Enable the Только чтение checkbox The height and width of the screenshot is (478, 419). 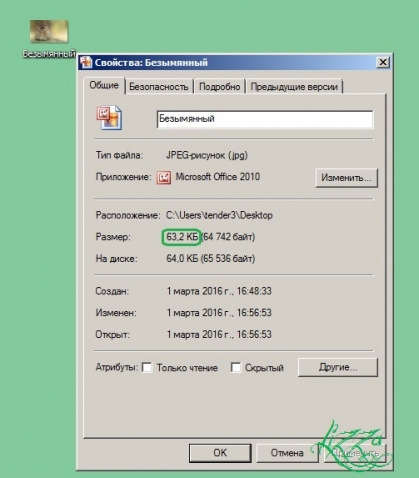pyautogui.click(x=147, y=367)
